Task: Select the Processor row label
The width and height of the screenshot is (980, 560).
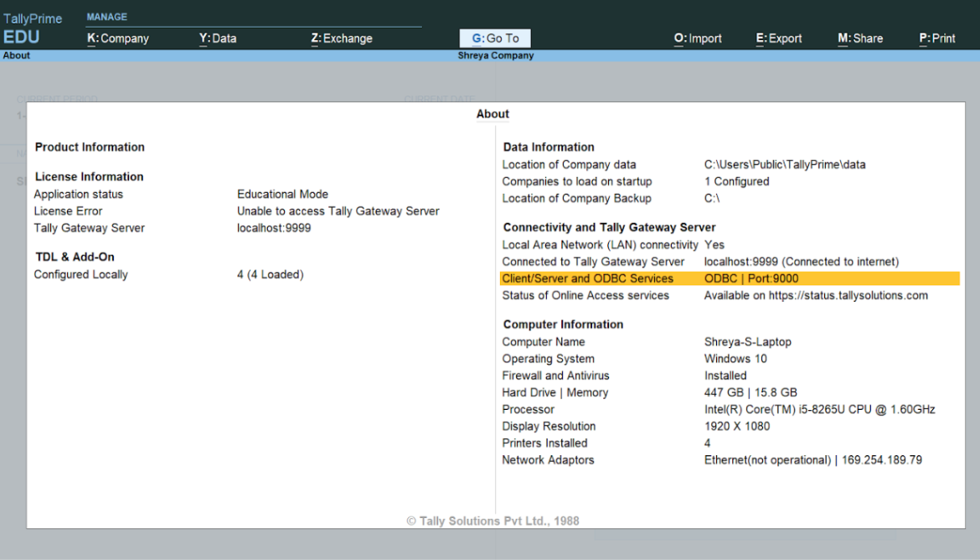Action: tap(529, 409)
